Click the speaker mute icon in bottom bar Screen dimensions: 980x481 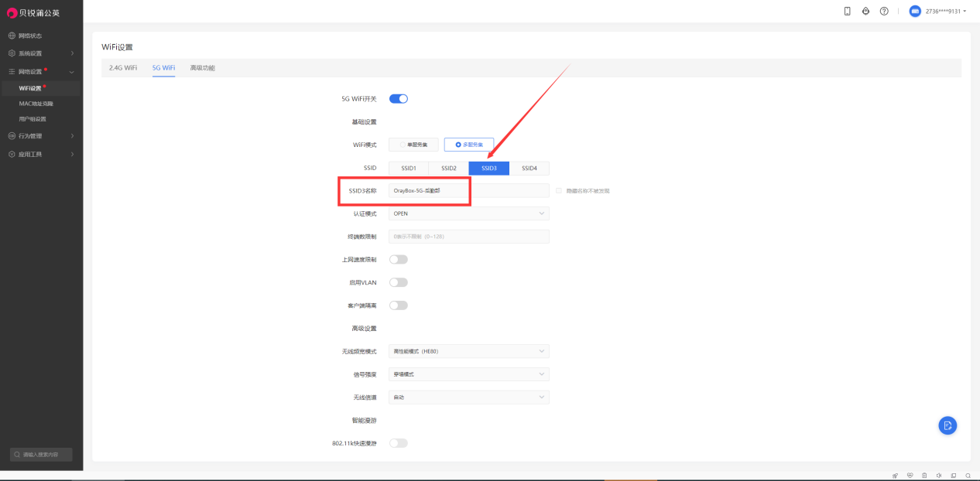tap(939, 476)
